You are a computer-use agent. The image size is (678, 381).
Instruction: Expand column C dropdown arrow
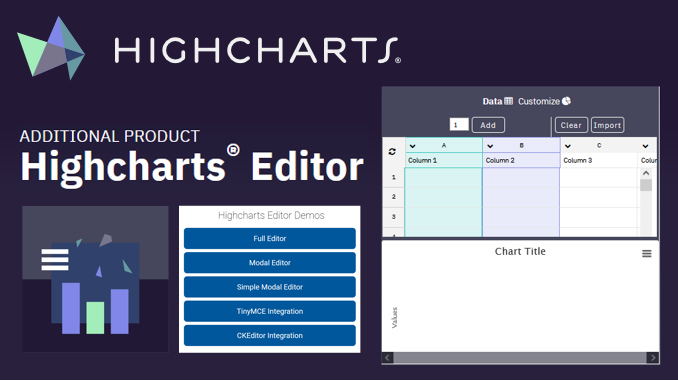point(568,146)
